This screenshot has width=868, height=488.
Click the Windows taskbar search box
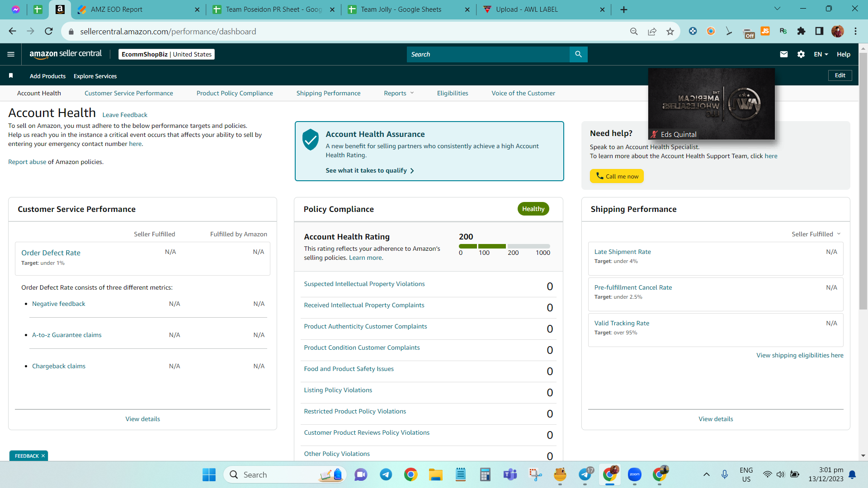pos(285,474)
